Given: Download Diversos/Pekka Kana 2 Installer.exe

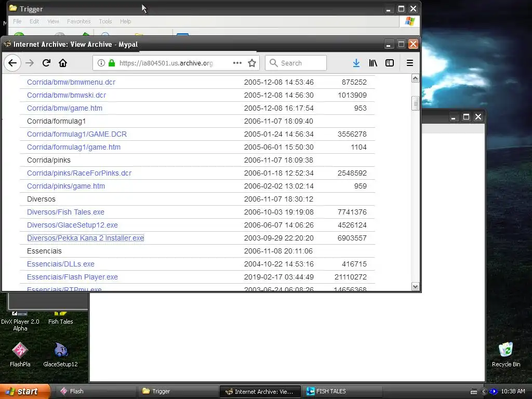Looking at the screenshot, I should click(86, 238).
